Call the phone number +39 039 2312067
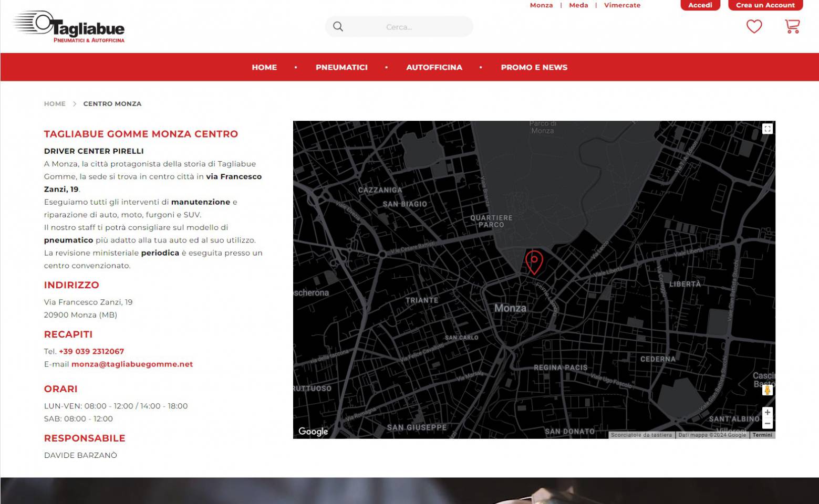The image size is (819, 504). tap(91, 351)
